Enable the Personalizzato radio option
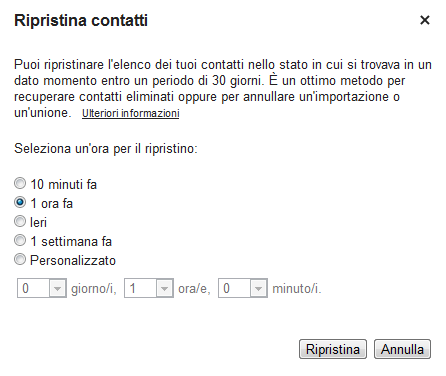This screenshot has height=376, width=446. coord(20,259)
